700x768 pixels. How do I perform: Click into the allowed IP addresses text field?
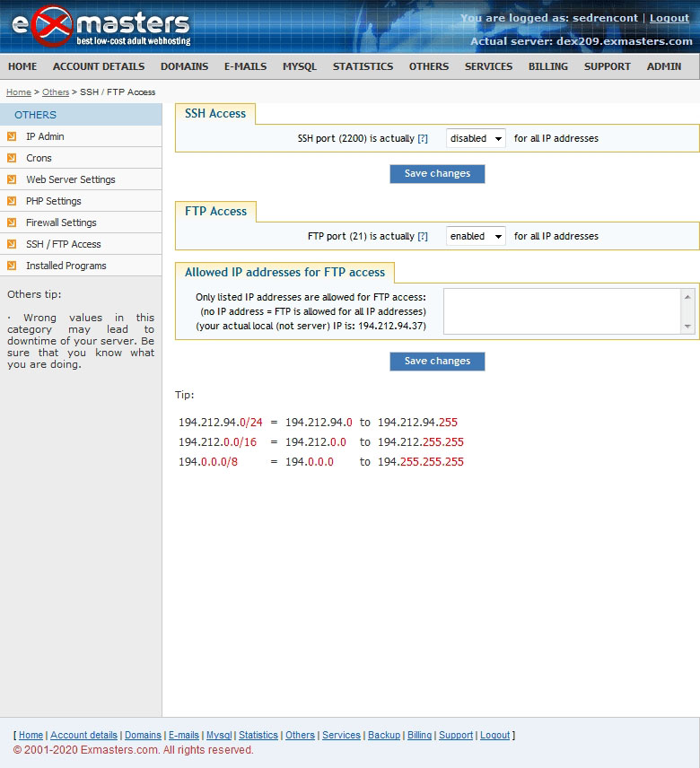click(563, 311)
